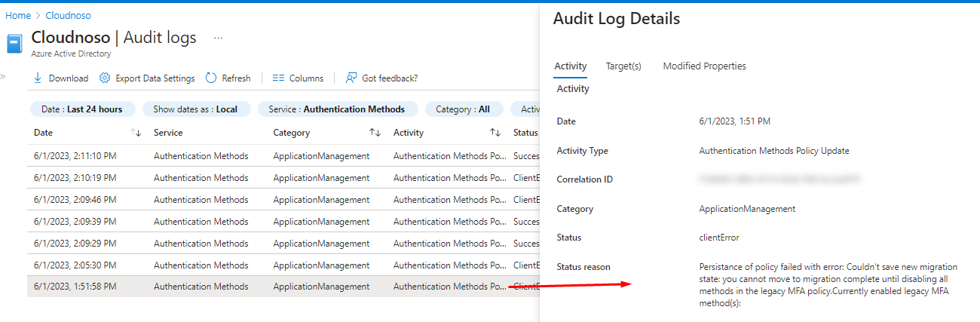Click the Audit logs book icon
Viewport: 980px width, 322px height.
[14, 44]
